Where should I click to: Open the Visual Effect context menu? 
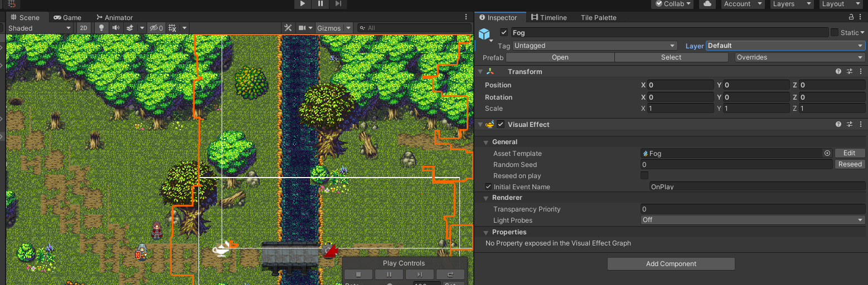(861, 125)
